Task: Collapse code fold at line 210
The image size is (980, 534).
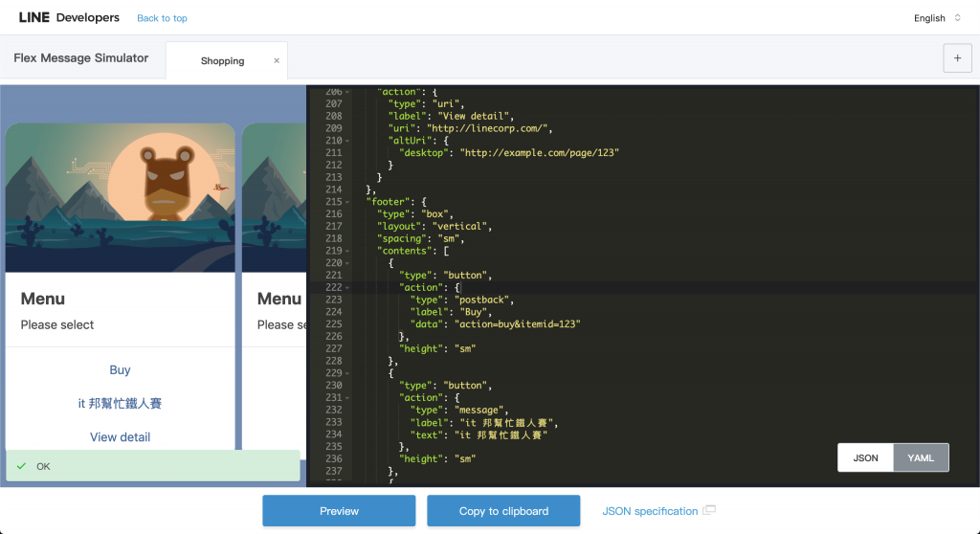Action: point(347,141)
